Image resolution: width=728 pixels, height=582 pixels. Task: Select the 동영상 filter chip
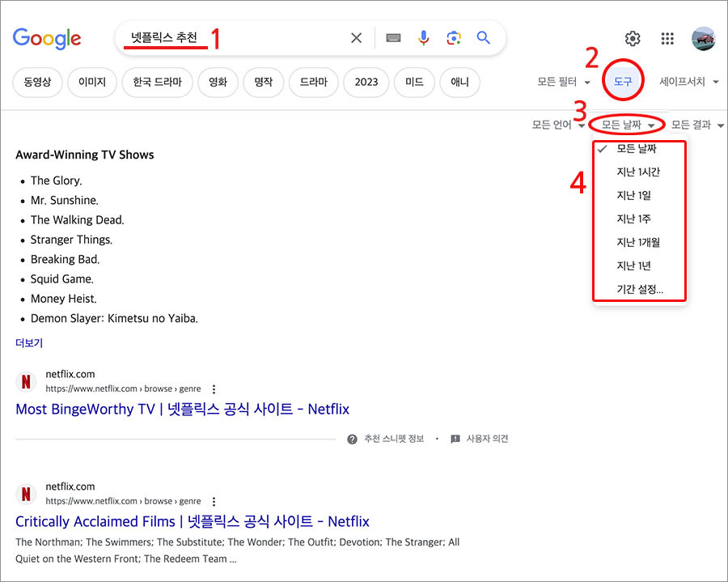37,83
